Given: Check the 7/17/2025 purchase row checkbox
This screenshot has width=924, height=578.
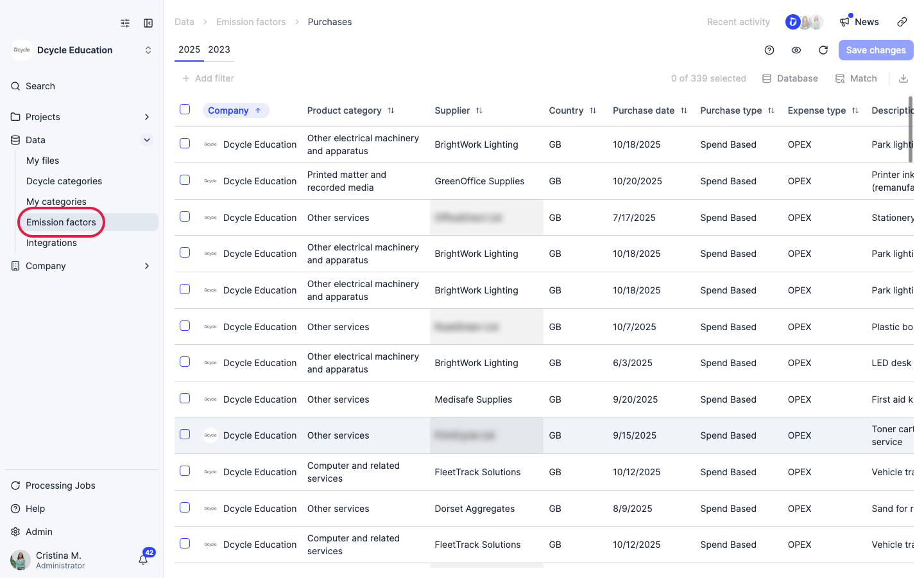Looking at the screenshot, I should pyautogui.click(x=185, y=216).
